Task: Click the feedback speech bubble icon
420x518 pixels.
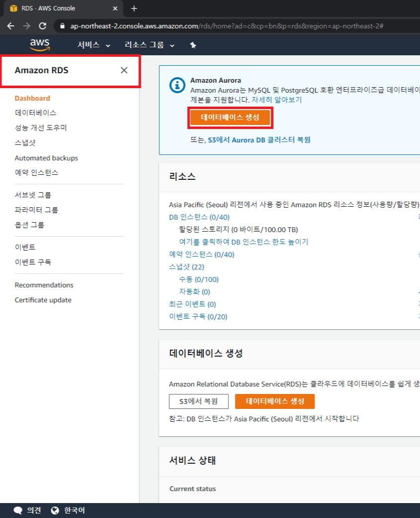Action: coord(18,511)
